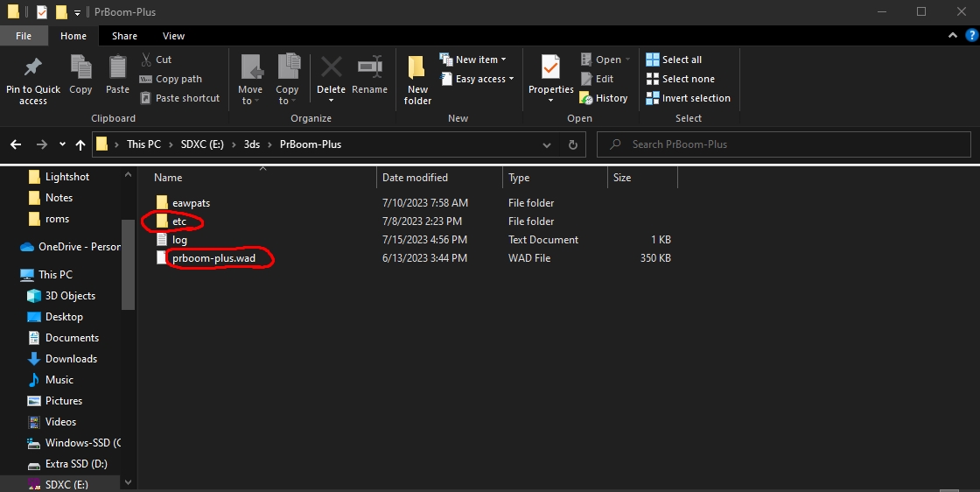Viewport: 980px width, 492px height.
Task: Click the Pin to Quick access icon
Action: (x=32, y=67)
